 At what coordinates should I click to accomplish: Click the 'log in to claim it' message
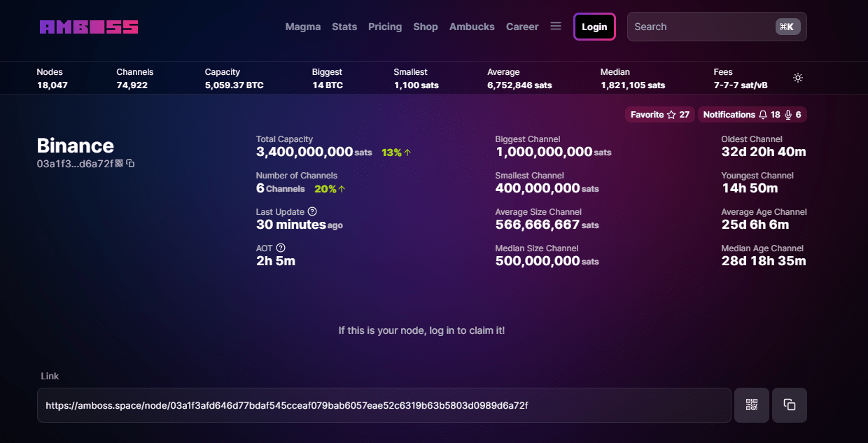coord(421,330)
